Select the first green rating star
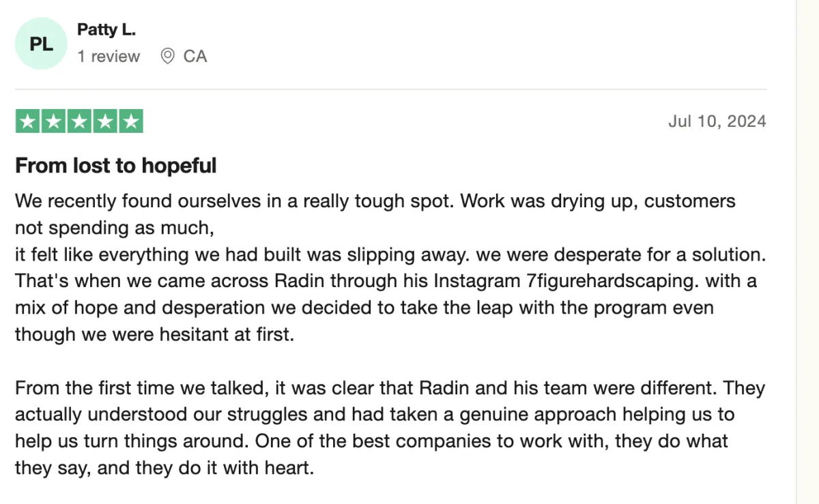 28,121
